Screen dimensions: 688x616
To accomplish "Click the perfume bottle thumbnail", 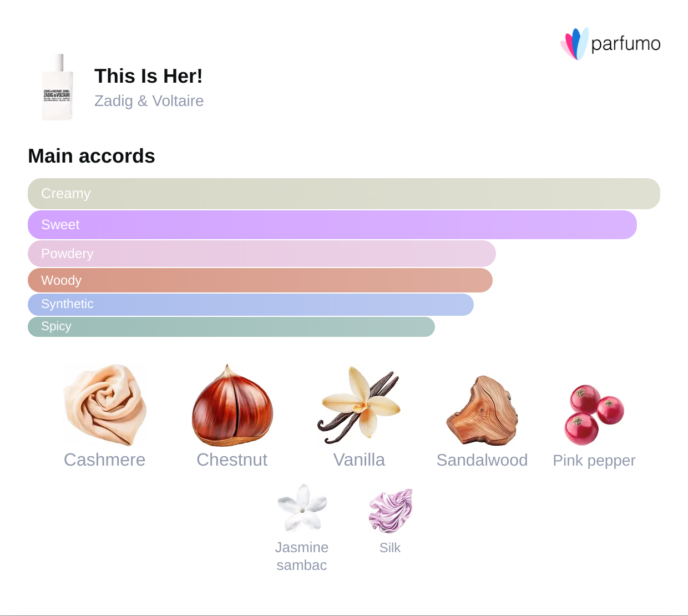I will click(58, 88).
